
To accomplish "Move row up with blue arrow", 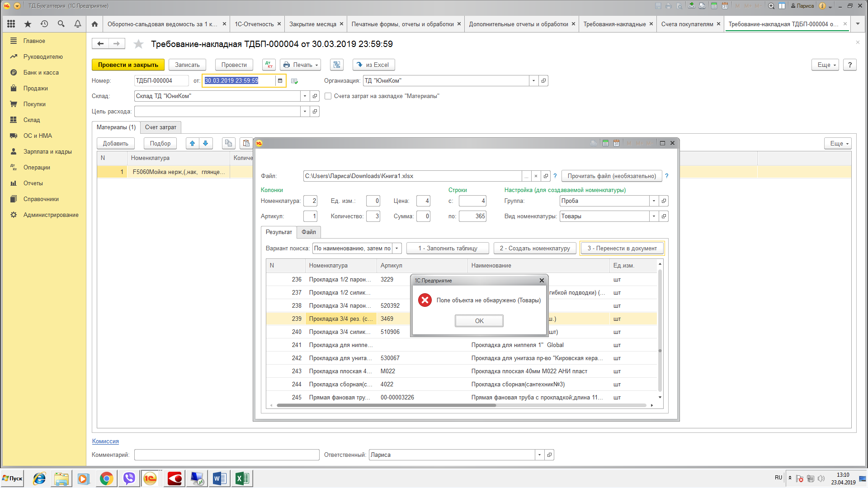I will [x=193, y=143].
